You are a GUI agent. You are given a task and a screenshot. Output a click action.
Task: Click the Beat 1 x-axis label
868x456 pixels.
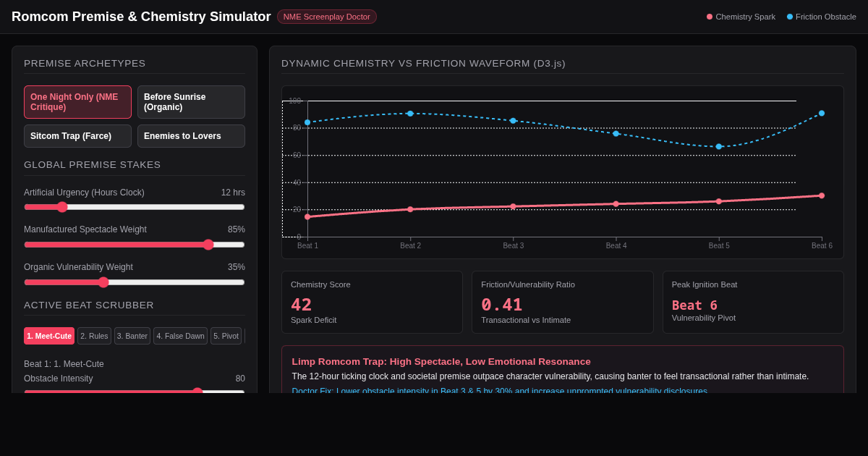click(x=307, y=246)
